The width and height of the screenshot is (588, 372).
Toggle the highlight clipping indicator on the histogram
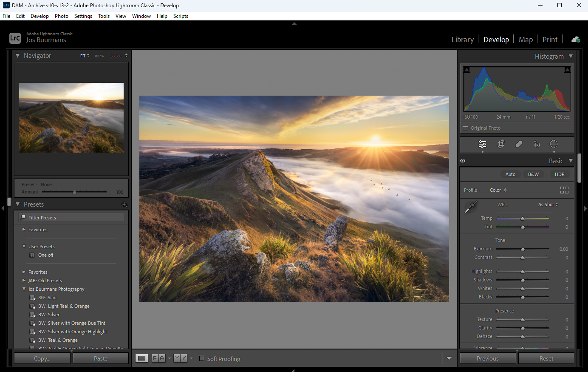(567, 69)
